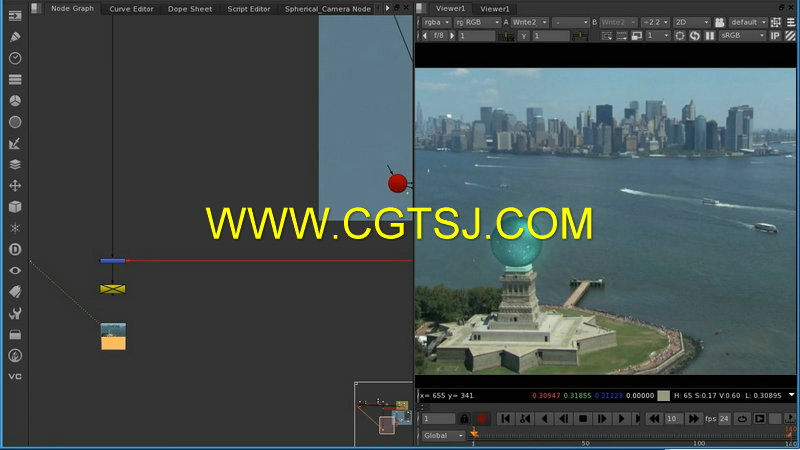The image size is (800, 450).
Task: Open the Views nodes eye icon
Action: pyautogui.click(x=15, y=270)
